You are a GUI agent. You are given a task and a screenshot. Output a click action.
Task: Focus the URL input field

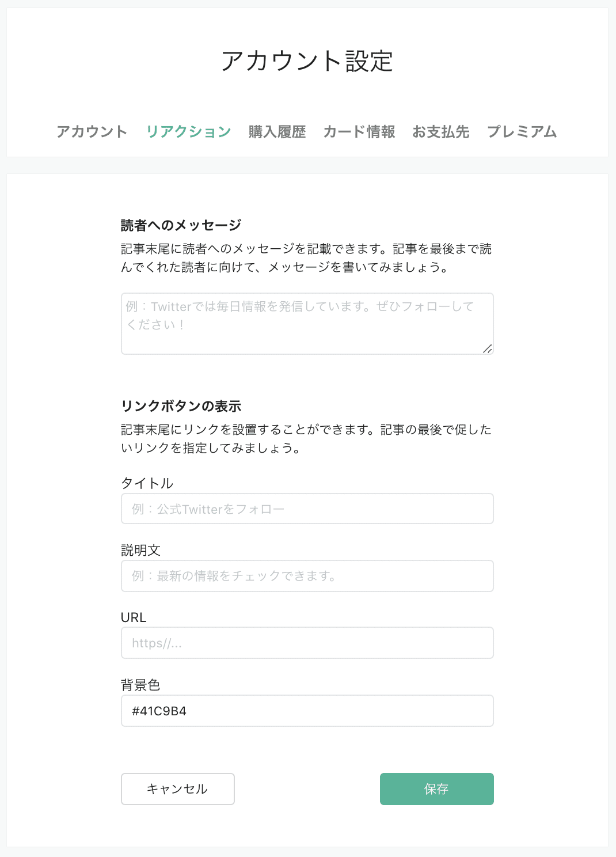307,642
